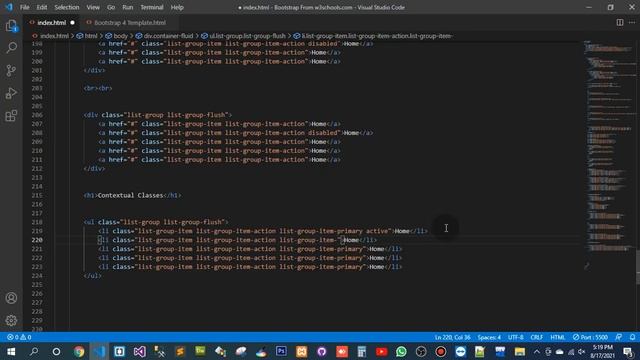The width and height of the screenshot is (640, 360).
Task: Open WhatsApp from the taskbar
Action: 401,351
